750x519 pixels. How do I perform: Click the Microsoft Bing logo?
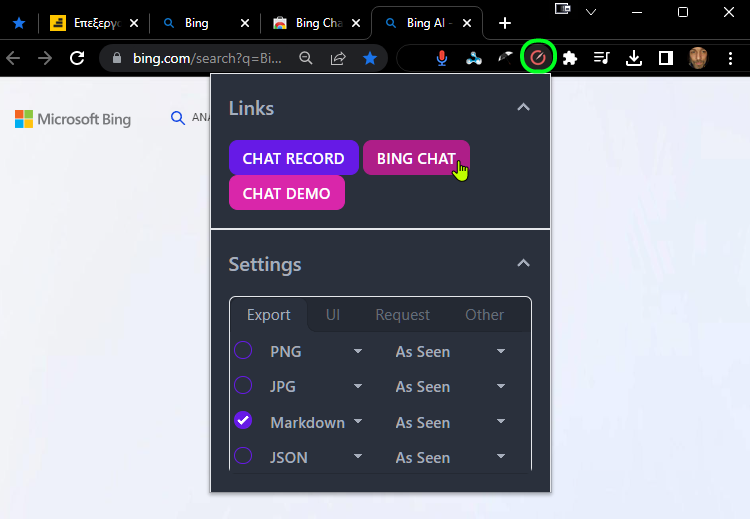[73, 119]
